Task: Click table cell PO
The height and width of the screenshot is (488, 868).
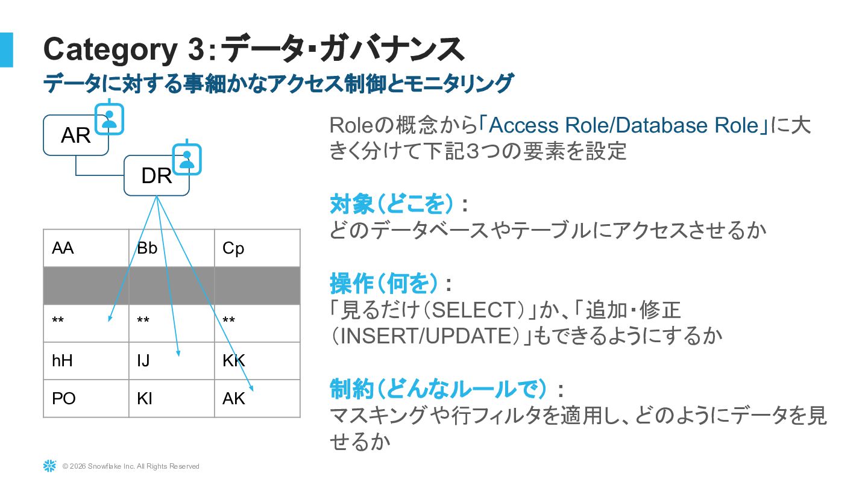Action: pyautogui.click(x=86, y=398)
